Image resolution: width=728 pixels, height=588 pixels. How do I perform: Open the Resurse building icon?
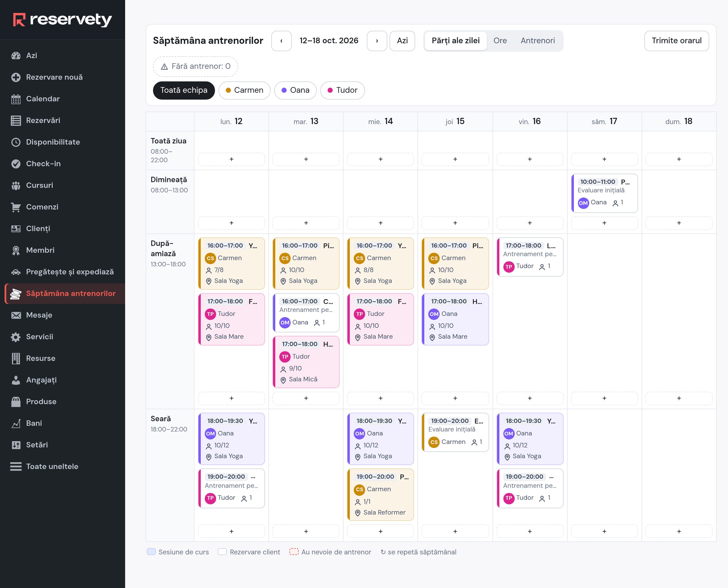point(16,358)
